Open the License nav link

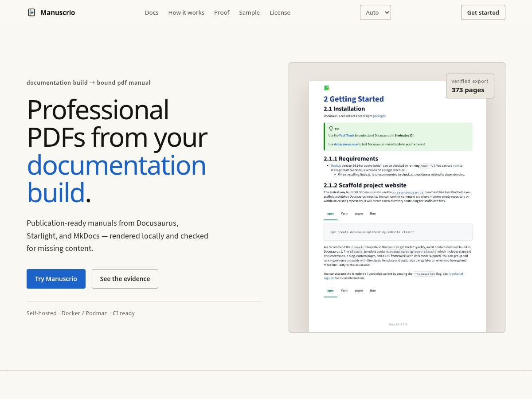[280, 12]
